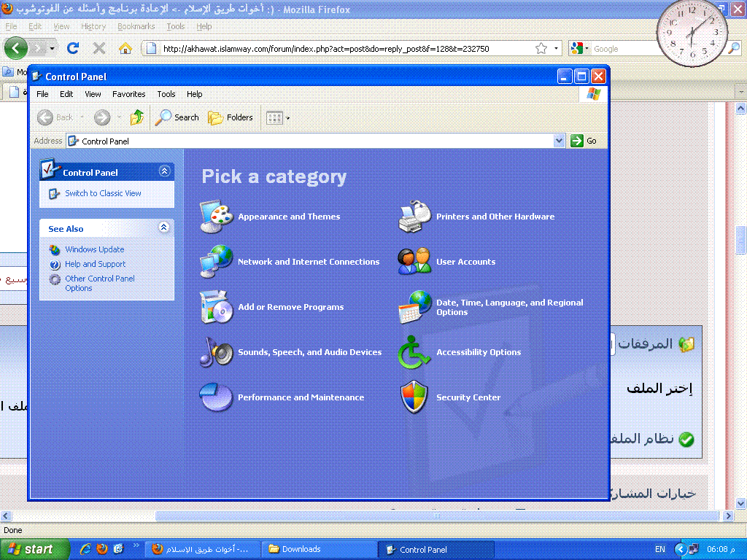The width and height of the screenshot is (747, 560).
Task: Click the Firefox vertical scroll down arrow
Action: click(740, 503)
